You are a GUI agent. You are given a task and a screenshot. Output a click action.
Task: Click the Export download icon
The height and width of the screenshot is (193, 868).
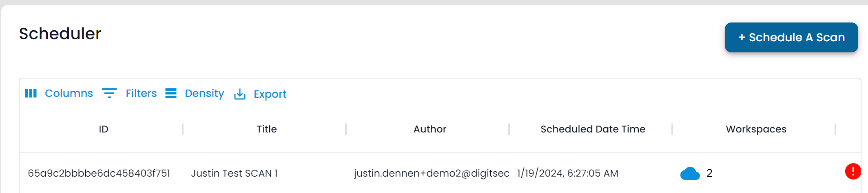(240, 94)
